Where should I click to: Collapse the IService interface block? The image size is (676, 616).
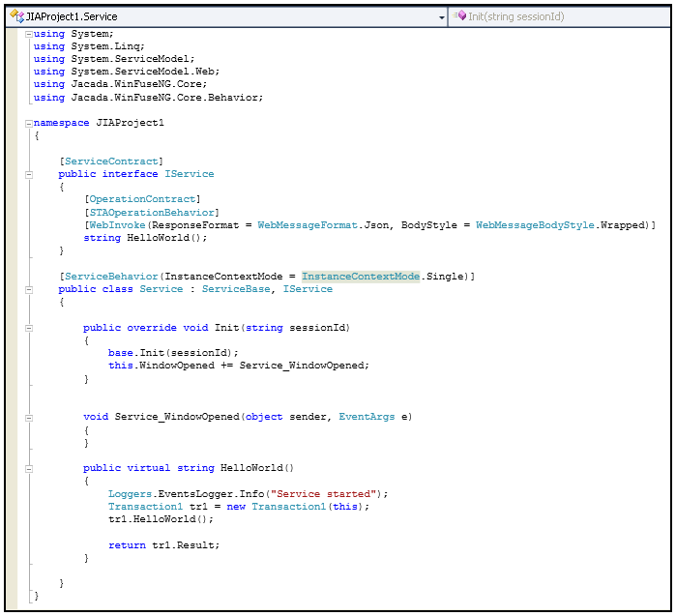29,175
